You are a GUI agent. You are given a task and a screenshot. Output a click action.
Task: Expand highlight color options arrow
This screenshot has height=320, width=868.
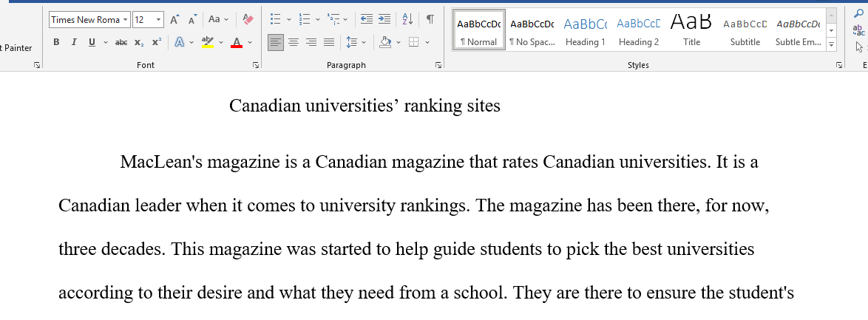pos(221,42)
